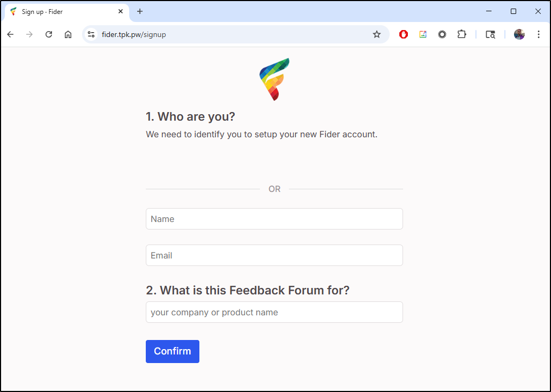The image size is (551, 392).
Task: Open the red ad blocker extension
Action: tap(404, 34)
